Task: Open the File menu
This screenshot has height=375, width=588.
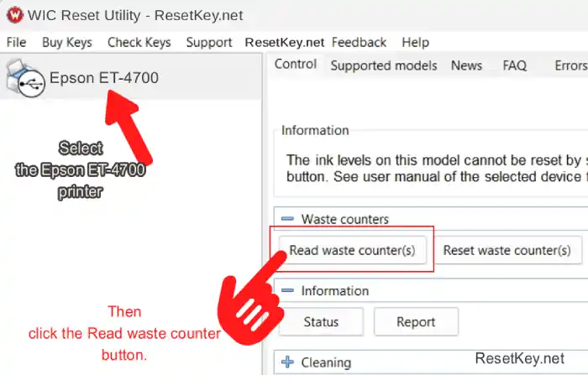Action: pyautogui.click(x=17, y=42)
